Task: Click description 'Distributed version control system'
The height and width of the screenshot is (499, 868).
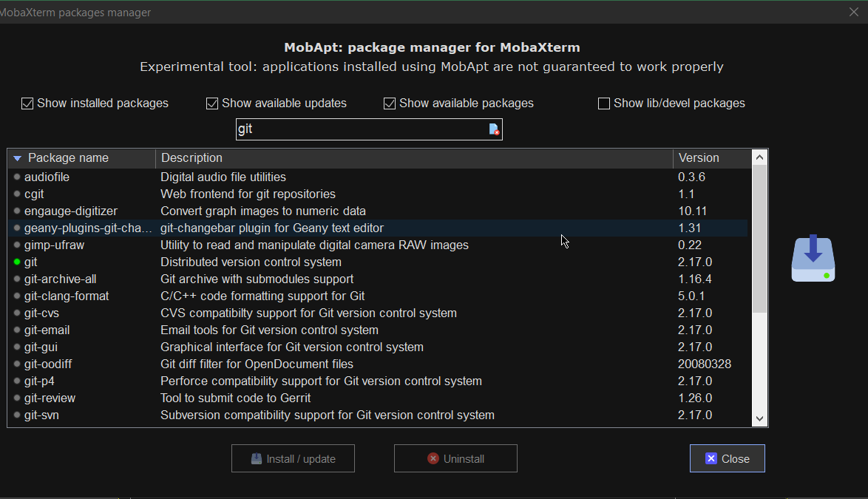Action: pyautogui.click(x=251, y=262)
